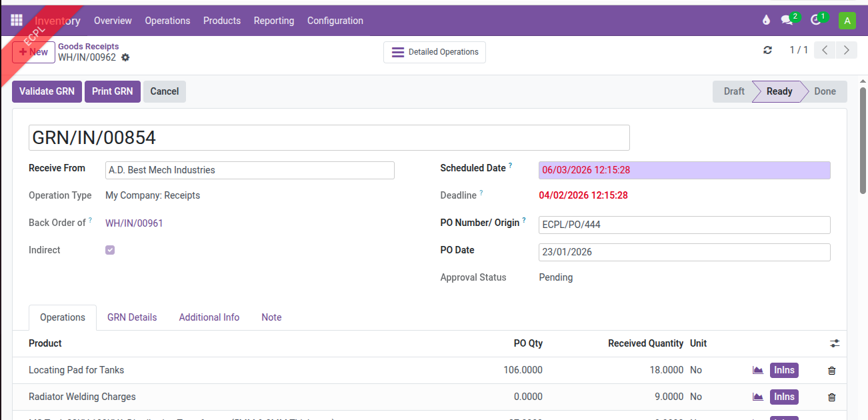
Task: Open the activities clock icon
Action: coord(816,21)
